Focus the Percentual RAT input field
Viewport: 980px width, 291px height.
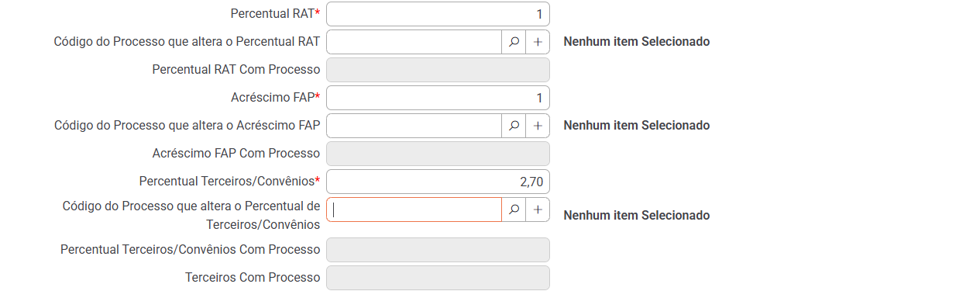[x=438, y=14]
